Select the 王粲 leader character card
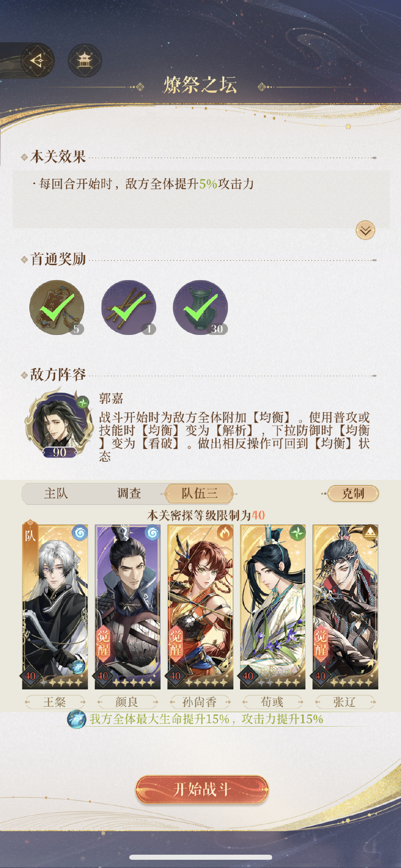This screenshot has height=868, width=401. pyautogui.click(x=55, y=607)
